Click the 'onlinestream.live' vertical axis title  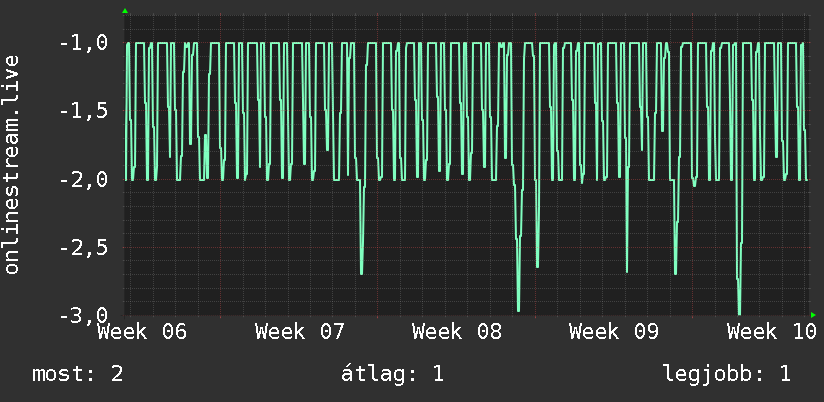pos(11,164)
